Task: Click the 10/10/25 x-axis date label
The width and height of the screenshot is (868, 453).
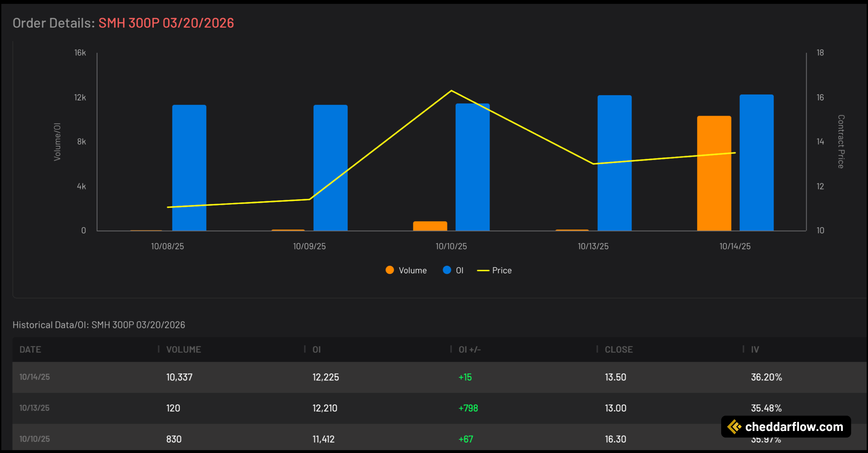Action: coord(451,247)
